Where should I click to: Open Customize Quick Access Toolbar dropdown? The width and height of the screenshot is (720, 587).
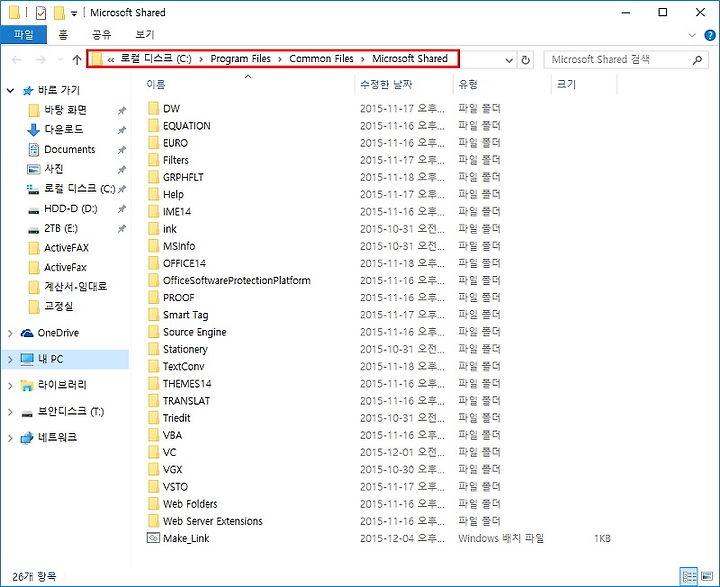point(74,13)
